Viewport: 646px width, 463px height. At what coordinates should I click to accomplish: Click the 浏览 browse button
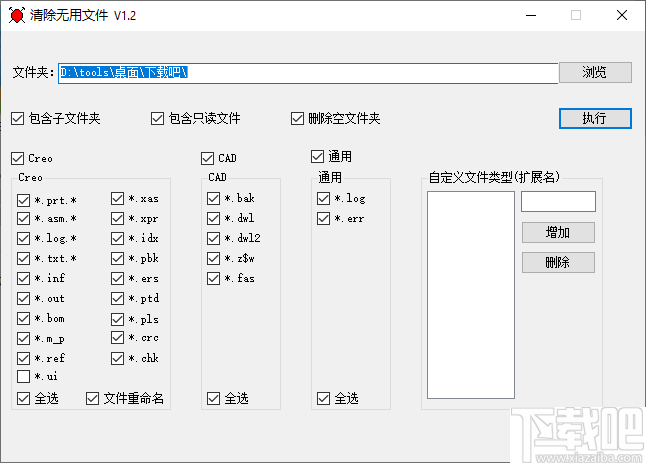click(595, 72)
